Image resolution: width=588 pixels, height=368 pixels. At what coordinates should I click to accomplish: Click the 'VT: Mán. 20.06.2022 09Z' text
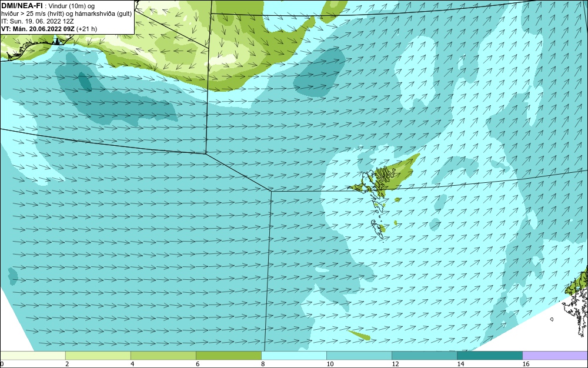click(38, 29)
